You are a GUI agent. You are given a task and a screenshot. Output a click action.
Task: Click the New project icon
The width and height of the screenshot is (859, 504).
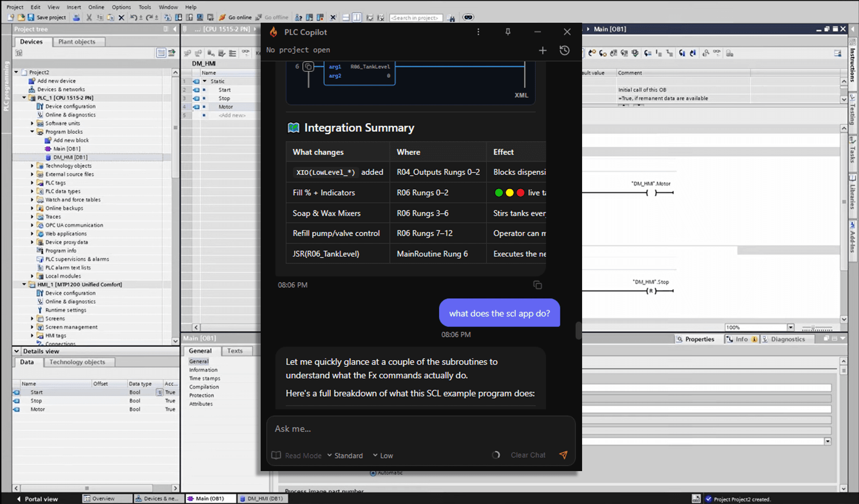pyautogui.click(x=11, y=18)
